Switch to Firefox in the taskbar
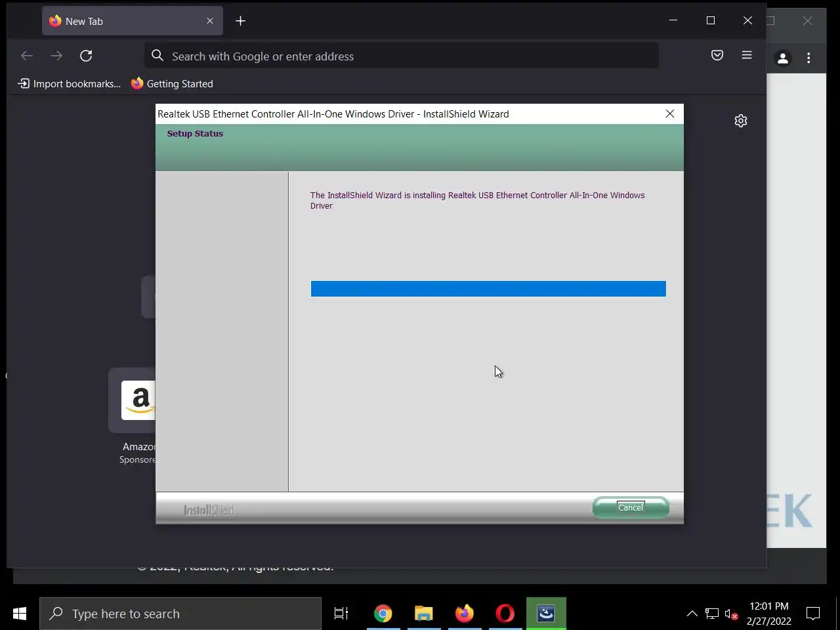Image resolution: width=840 pixels, height=630 pixels. (x=465, y=614)
